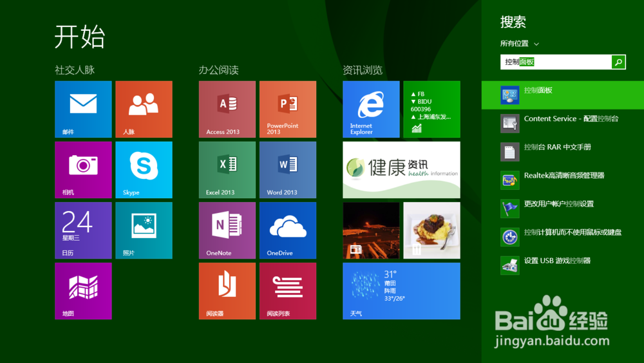Open the OneNote tile
The image size is (644, 363).
click(227, 230)
